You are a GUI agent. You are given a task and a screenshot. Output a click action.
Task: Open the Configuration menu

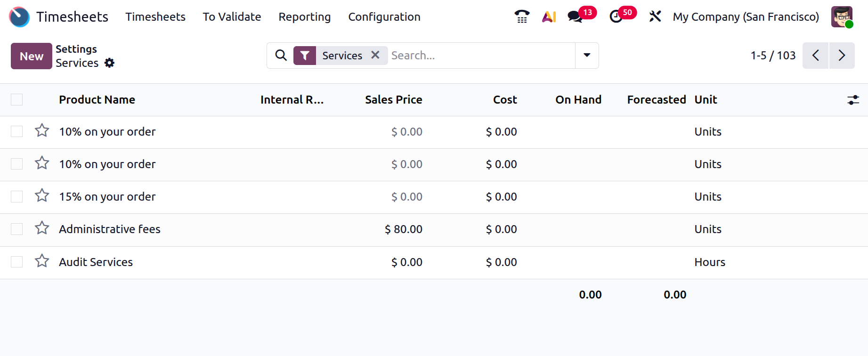click(384, 17)
